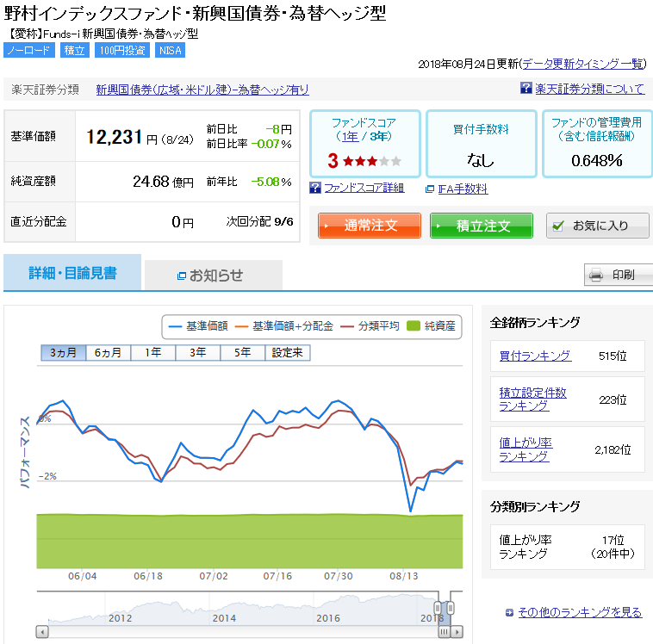Click the 100円投資 tag badge

click(x=122, y=51)
